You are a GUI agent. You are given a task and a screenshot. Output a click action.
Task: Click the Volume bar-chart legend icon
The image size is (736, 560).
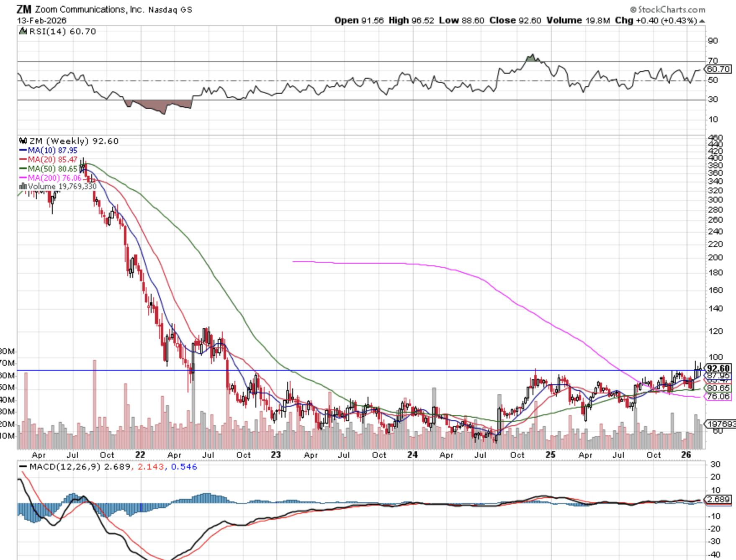pos(23,186)
